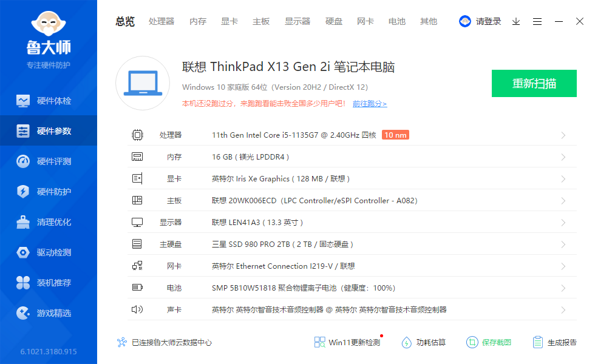The height and width of the screenshot is (364, 595).
Task: Click the memory module icon
Action: [x=137, y=157]
